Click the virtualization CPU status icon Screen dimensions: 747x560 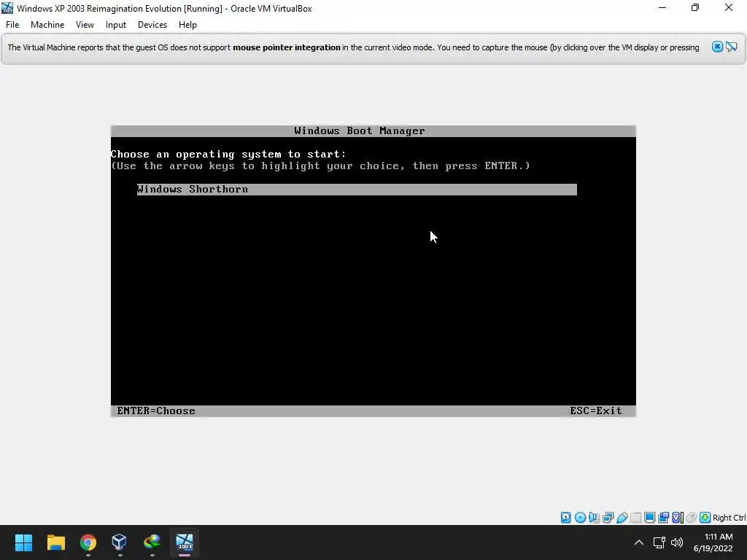[x=678, y=518]
